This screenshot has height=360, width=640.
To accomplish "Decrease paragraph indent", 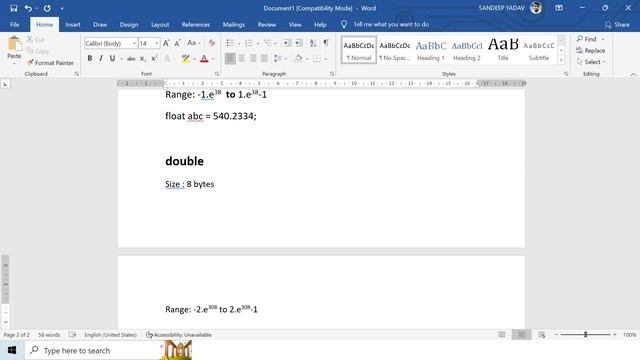I will pyautogui.click(x=287, y=43).
